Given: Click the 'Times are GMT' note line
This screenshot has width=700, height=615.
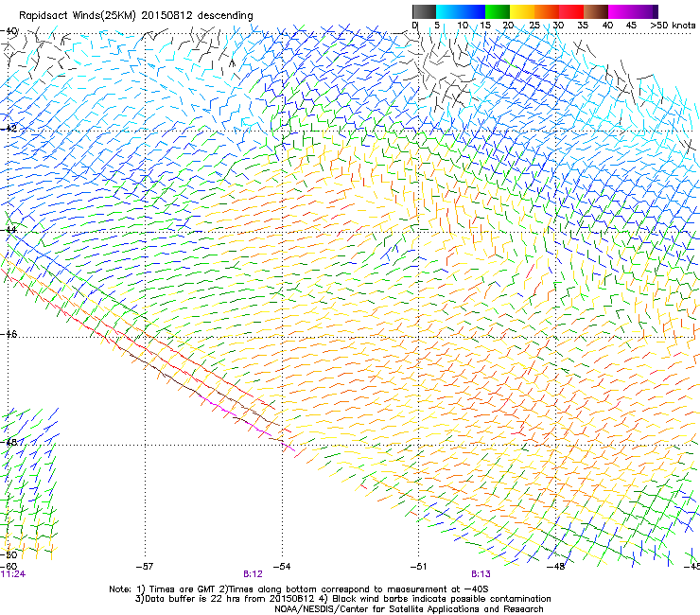Looking at the screenshot, I should coord(299,589).
